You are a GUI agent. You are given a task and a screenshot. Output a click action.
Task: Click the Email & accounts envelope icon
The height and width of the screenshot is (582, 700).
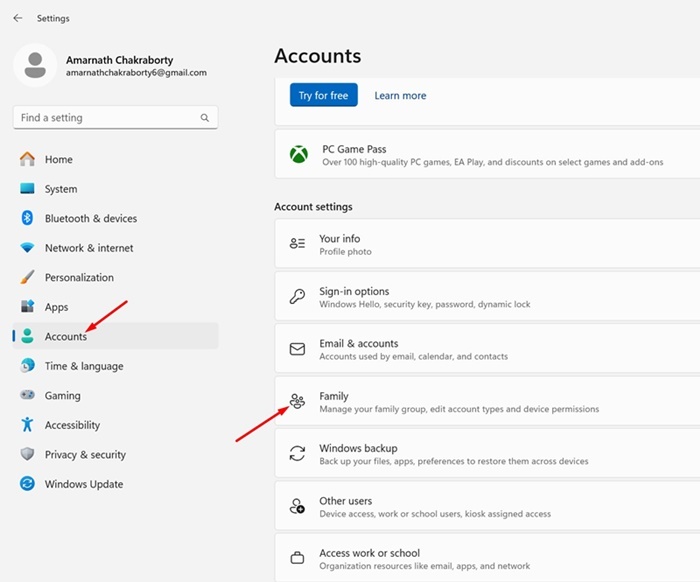[297, 349]
